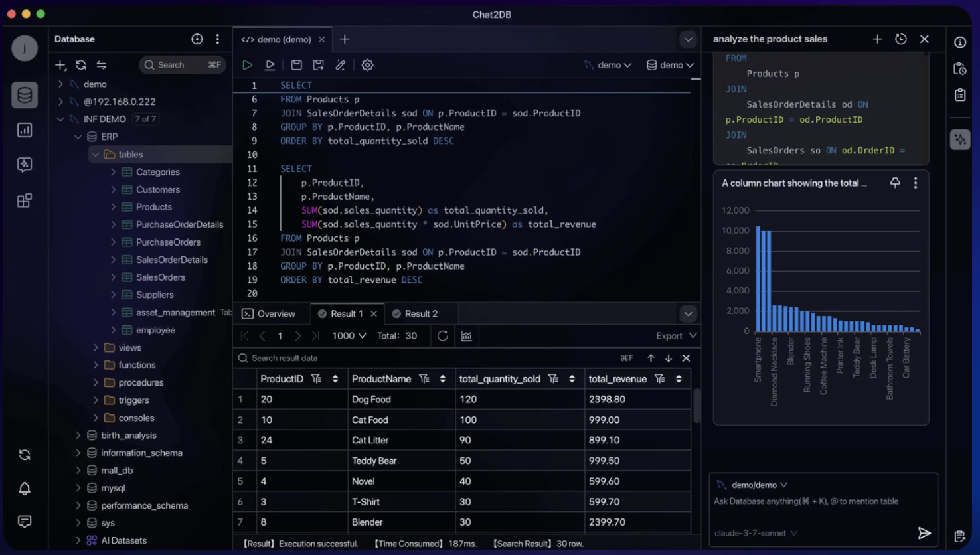The height and width of the screenshot is (555, 980).
Task: Toggle AI assistant panel icon in right sidebar
Action: click(960, 139)
